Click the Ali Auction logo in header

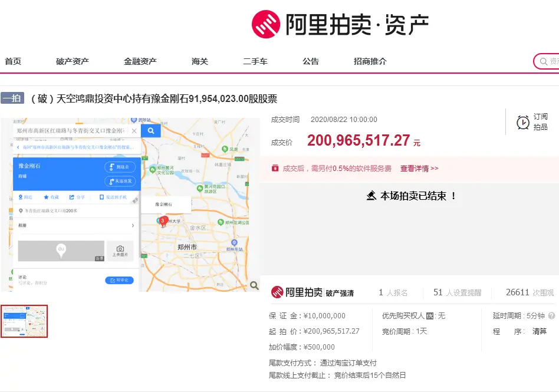(340, 24)
